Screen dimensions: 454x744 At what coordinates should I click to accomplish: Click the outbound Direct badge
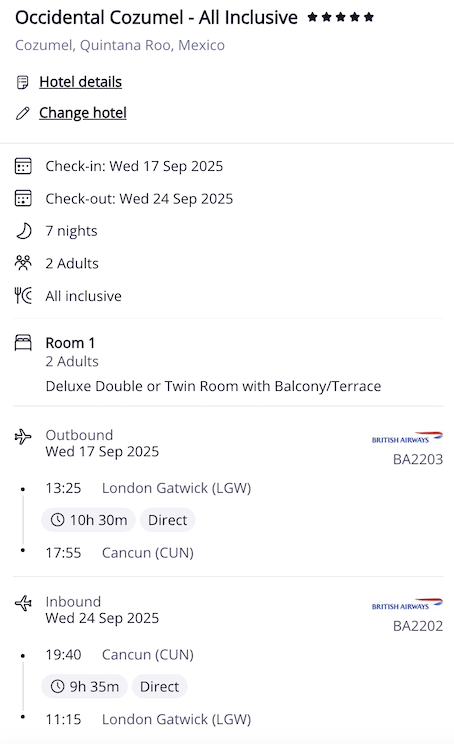(167, 520)
